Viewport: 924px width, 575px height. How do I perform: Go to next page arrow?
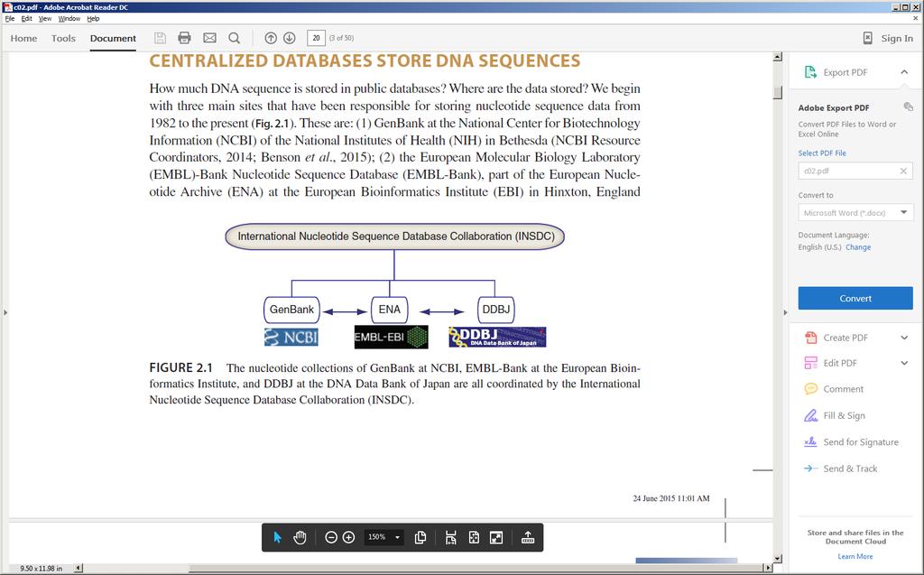(290, 38)
